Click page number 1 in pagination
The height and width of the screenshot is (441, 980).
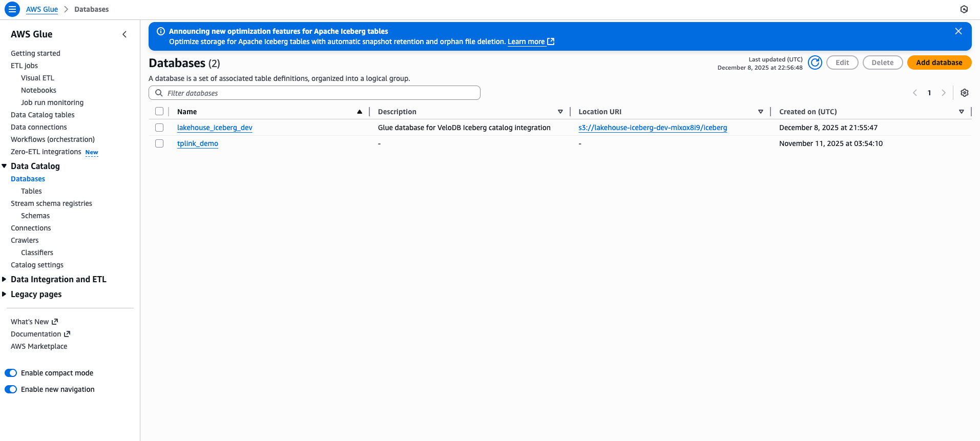click(x=929, y=93)
